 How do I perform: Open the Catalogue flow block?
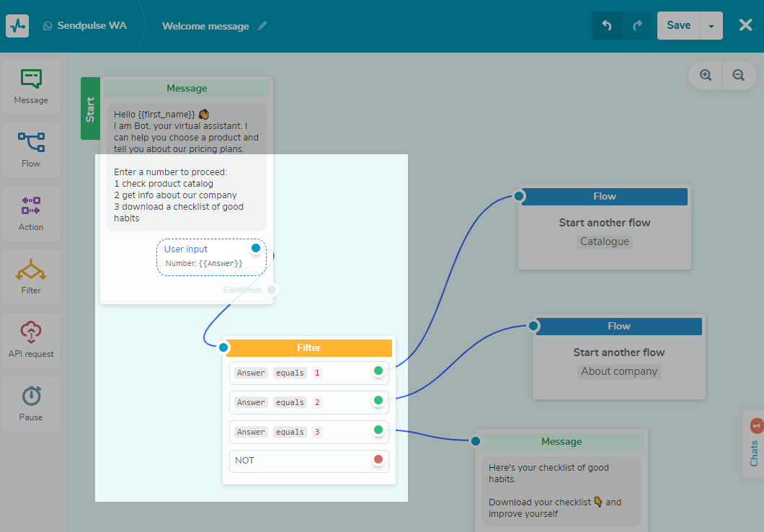click(x=604, y=229)
